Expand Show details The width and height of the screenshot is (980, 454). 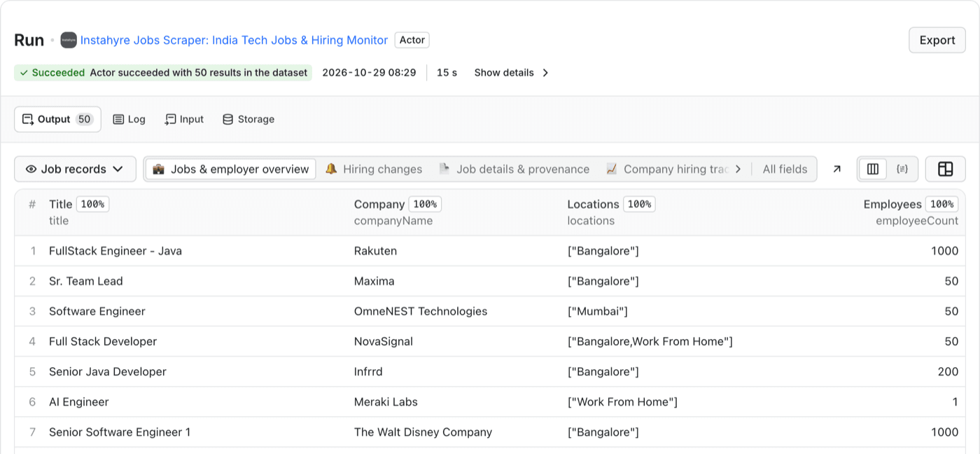tap(511, 73)
